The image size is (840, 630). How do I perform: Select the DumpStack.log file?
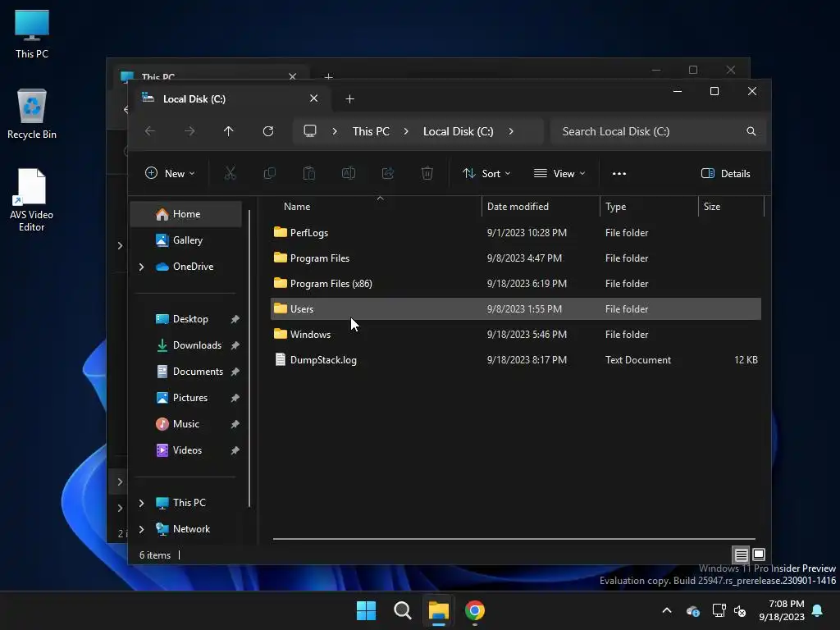(x=515, y=360)
